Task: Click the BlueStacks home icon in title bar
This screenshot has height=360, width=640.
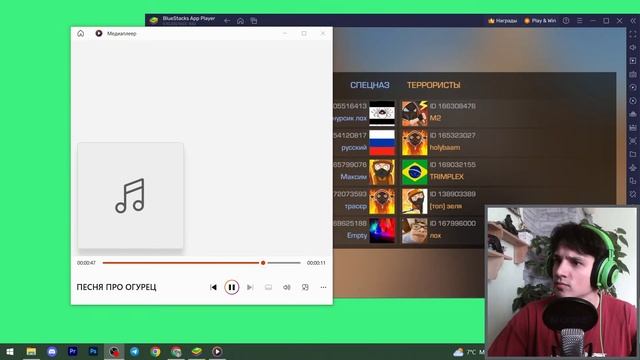Action: pyautogui.click(x=240, y=20)
